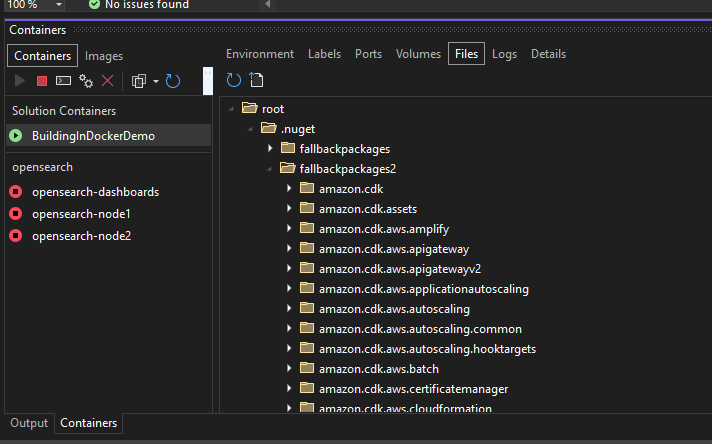Click the open file icon in Files toolbar

(x=257, y=80)
